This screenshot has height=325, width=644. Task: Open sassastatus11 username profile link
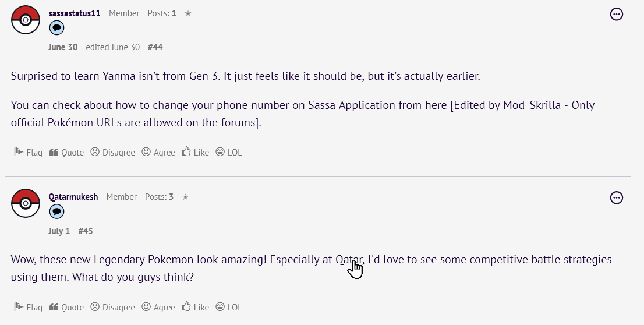tap(75, 13)
